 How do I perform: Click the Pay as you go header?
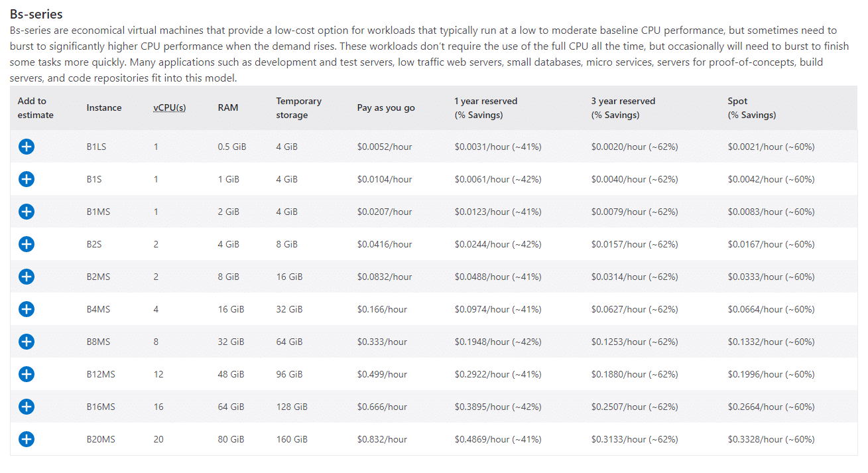386,108
